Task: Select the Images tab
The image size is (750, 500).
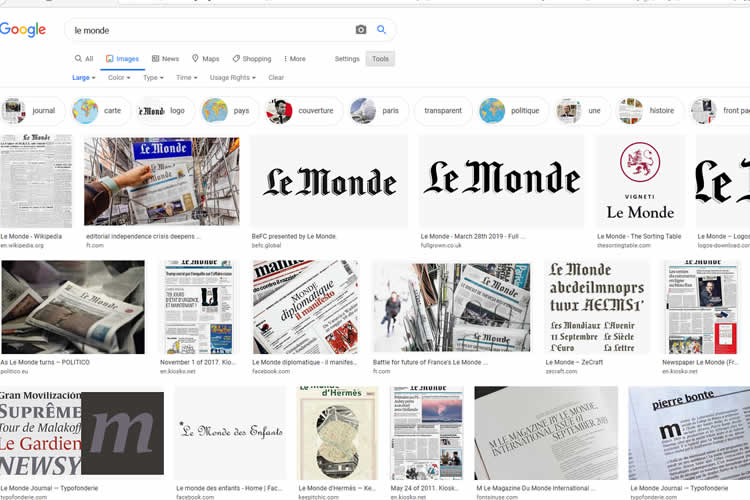Action: (122, 59)
